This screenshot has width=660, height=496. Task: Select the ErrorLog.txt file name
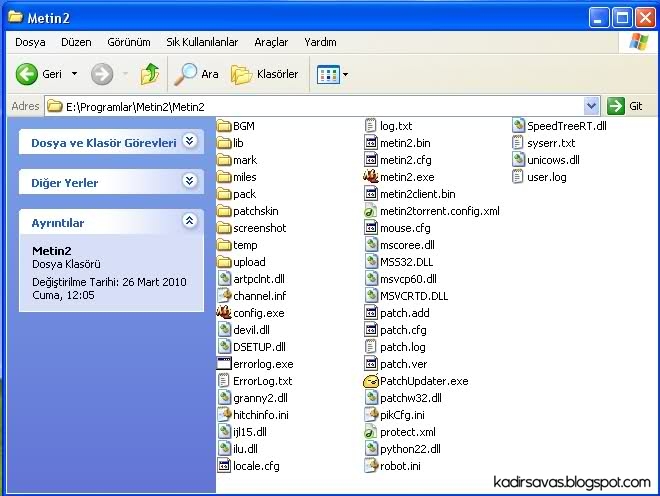[x=263, y=381]
